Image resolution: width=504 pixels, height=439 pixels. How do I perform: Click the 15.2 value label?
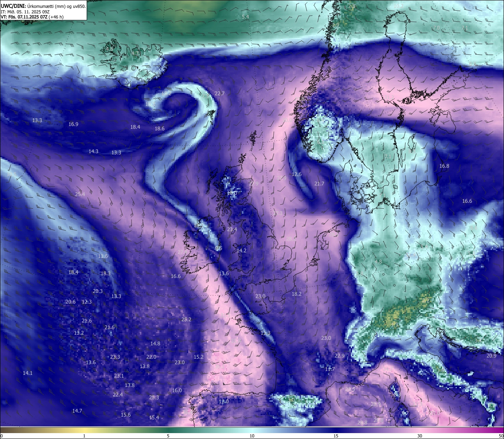point(198,357)
